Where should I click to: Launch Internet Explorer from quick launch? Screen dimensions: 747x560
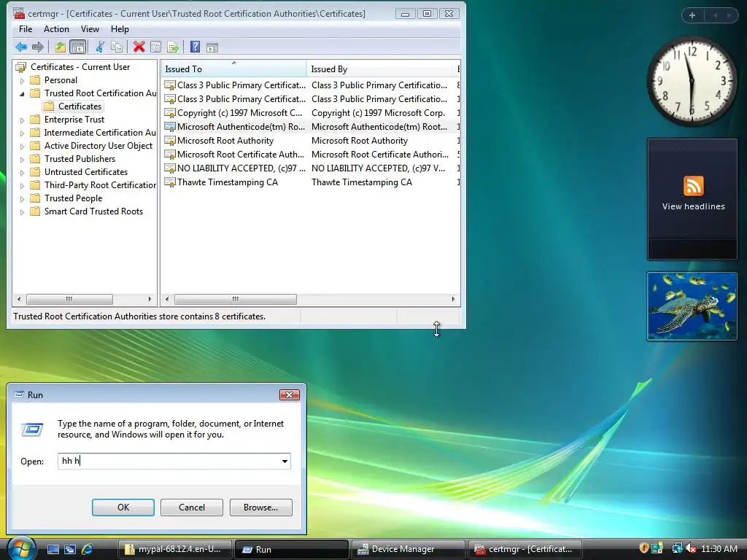87,549
